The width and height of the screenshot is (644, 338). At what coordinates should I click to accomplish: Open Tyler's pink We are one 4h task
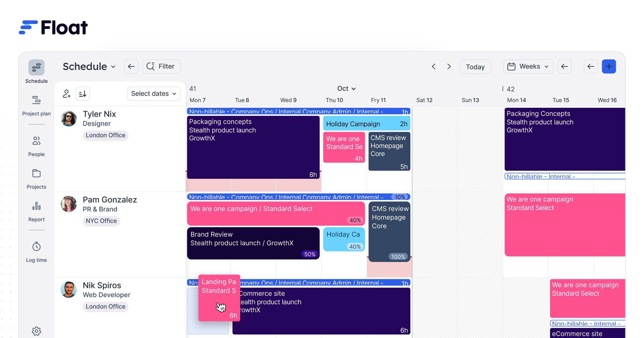click(x=344, y=147)
